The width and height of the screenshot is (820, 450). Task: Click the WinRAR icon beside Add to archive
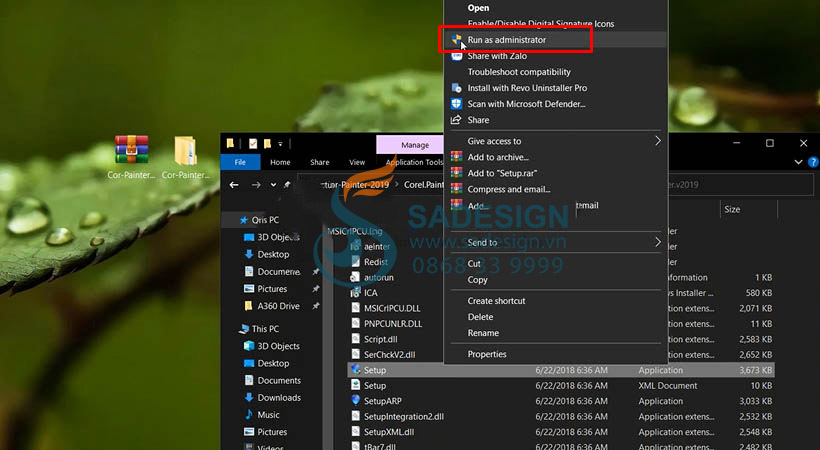456,157
